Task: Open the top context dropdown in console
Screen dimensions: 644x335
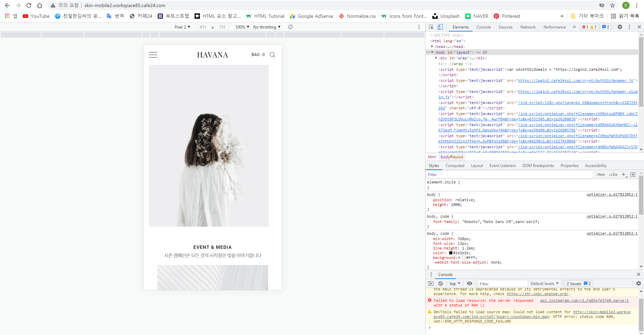Action: pyautogui.click(x=455, y=284)
